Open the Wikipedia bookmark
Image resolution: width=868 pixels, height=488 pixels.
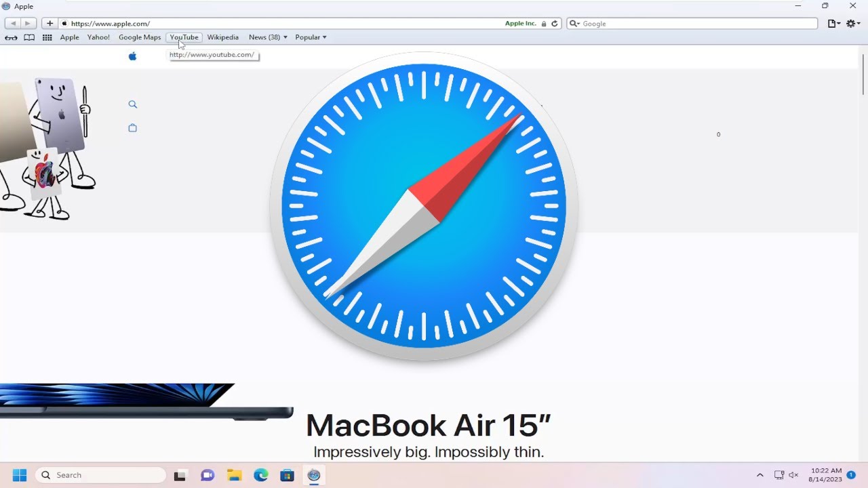tap(223, 37)
